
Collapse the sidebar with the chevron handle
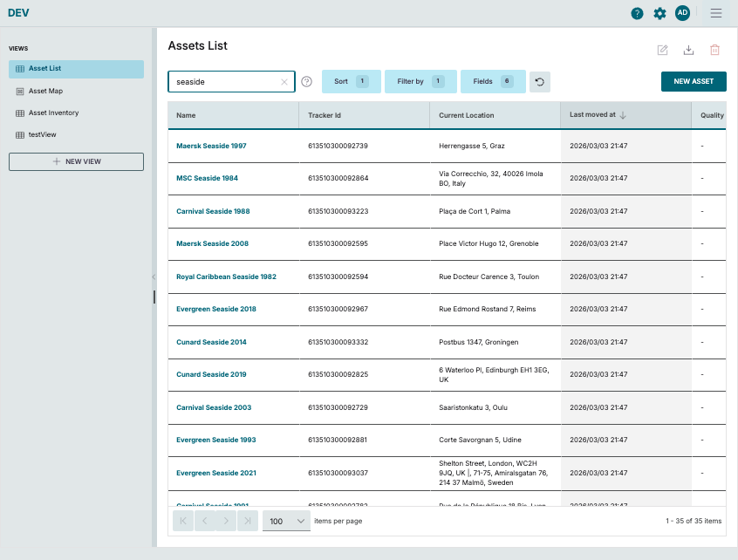(x=154, y=277)
